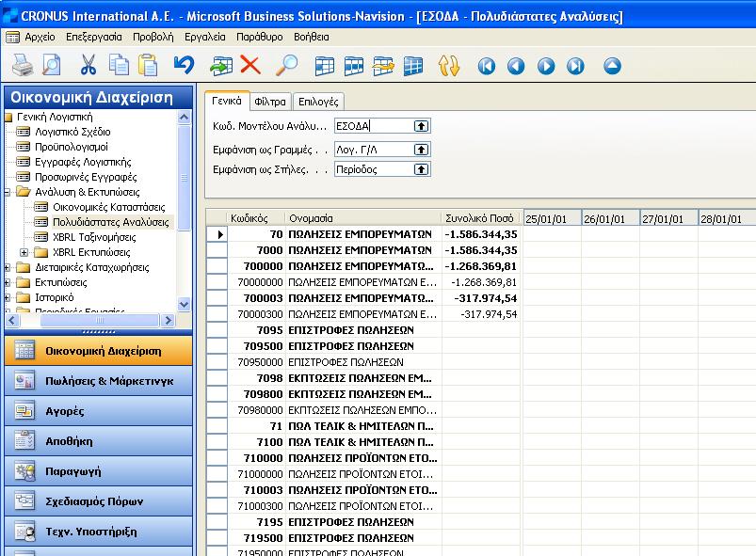Open lookup for Εμφάνιση ως Στήλες field
Viewport: 756px width, 556px height.
421,169
